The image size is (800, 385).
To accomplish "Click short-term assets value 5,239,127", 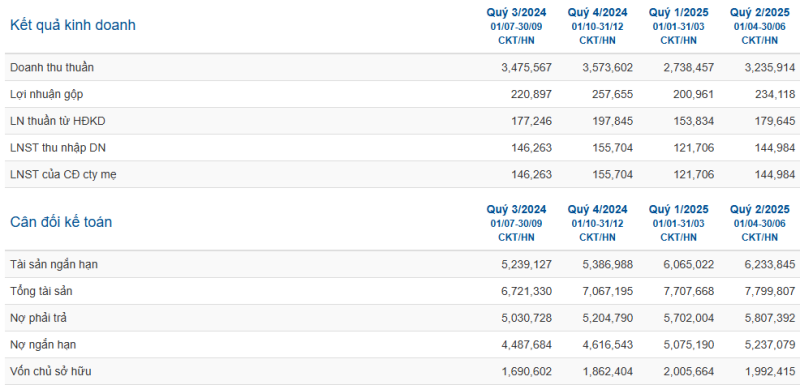I will click(x=526, y=265).
